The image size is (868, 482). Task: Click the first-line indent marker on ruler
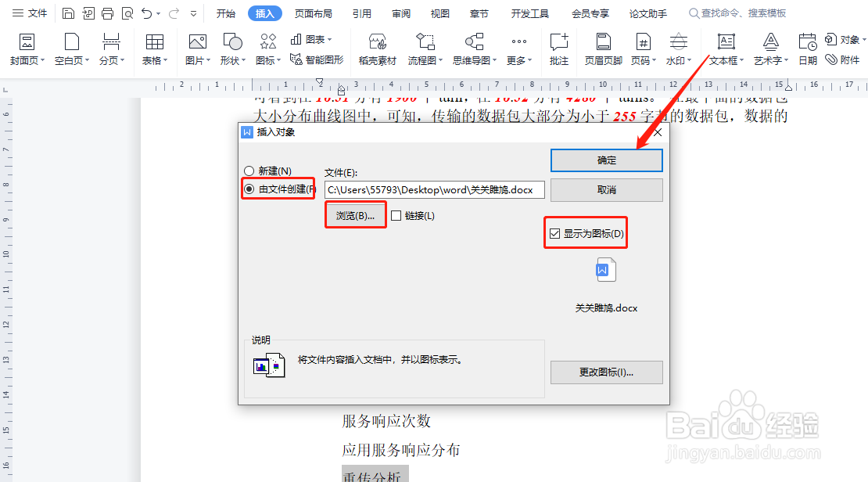[x=319, y=81]
